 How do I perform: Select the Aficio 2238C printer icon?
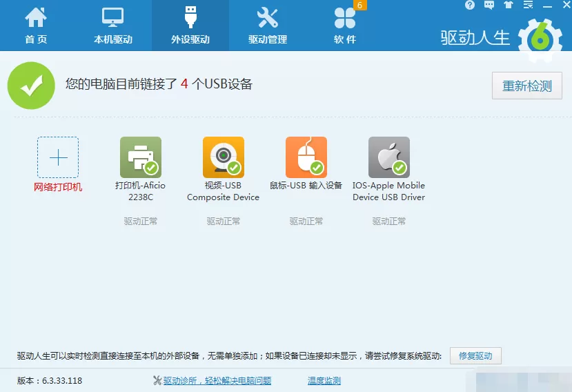pos(141,157)
